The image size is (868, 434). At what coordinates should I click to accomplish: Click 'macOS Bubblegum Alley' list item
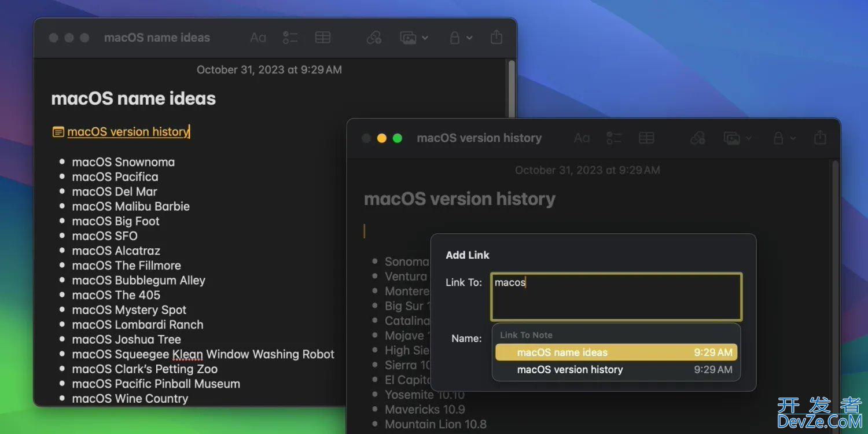click(x=139, y=280)
